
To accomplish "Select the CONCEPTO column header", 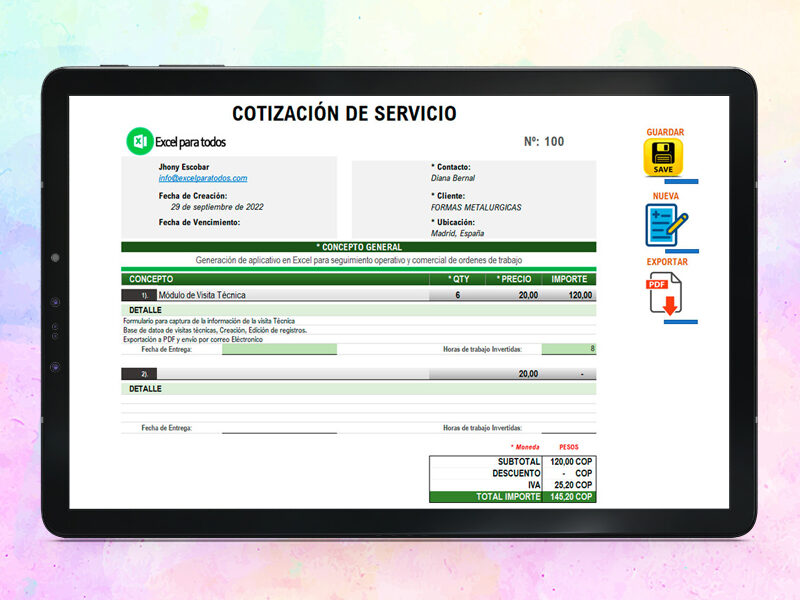I will pos(275,279).
